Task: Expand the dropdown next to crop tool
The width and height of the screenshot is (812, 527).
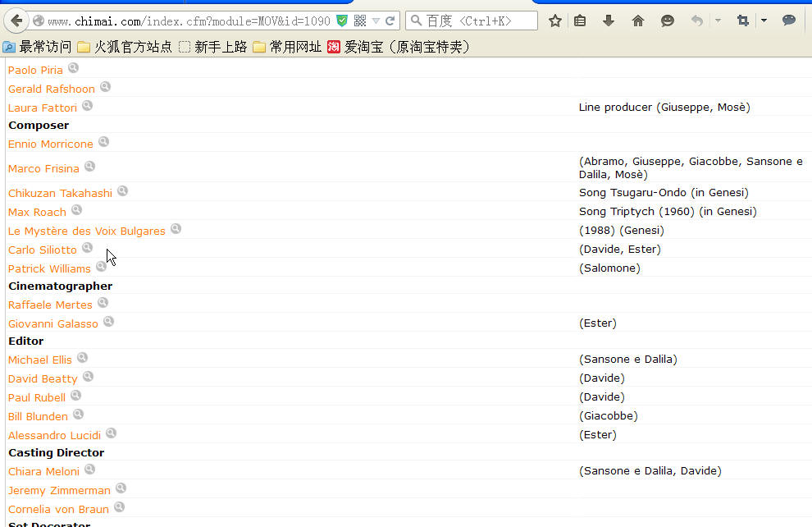Action: (x=764, y=21)
